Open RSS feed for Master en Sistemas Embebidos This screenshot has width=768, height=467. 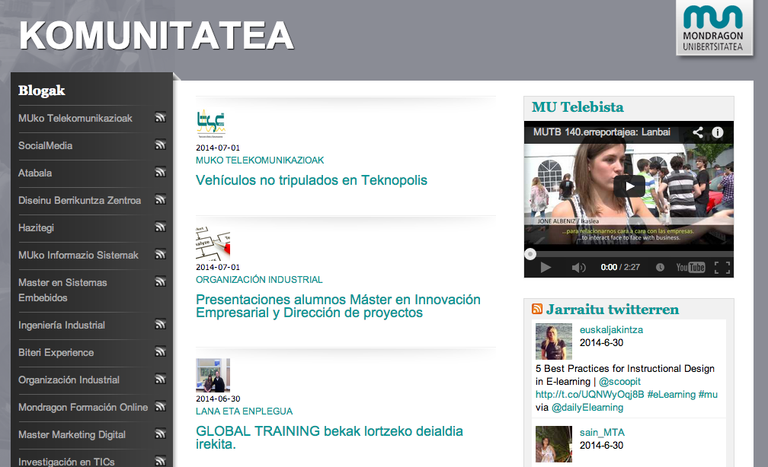pyautogui.click(x=160, y=282)
